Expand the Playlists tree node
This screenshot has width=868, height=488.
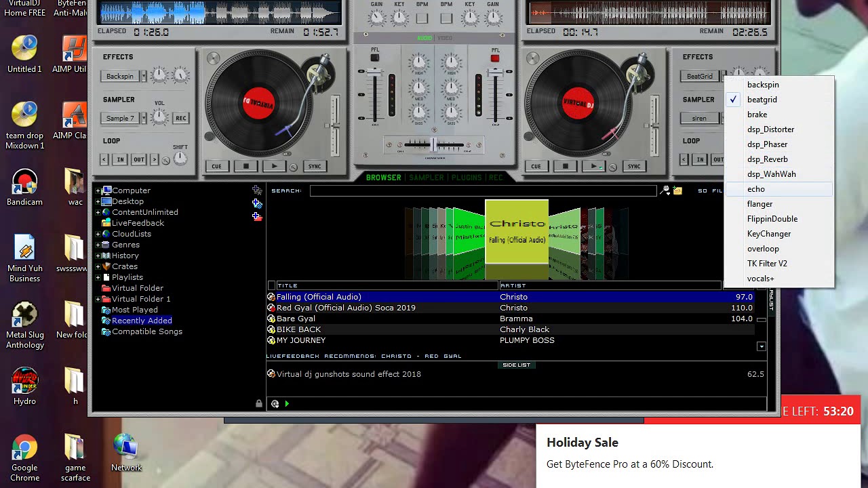point(98,277)
